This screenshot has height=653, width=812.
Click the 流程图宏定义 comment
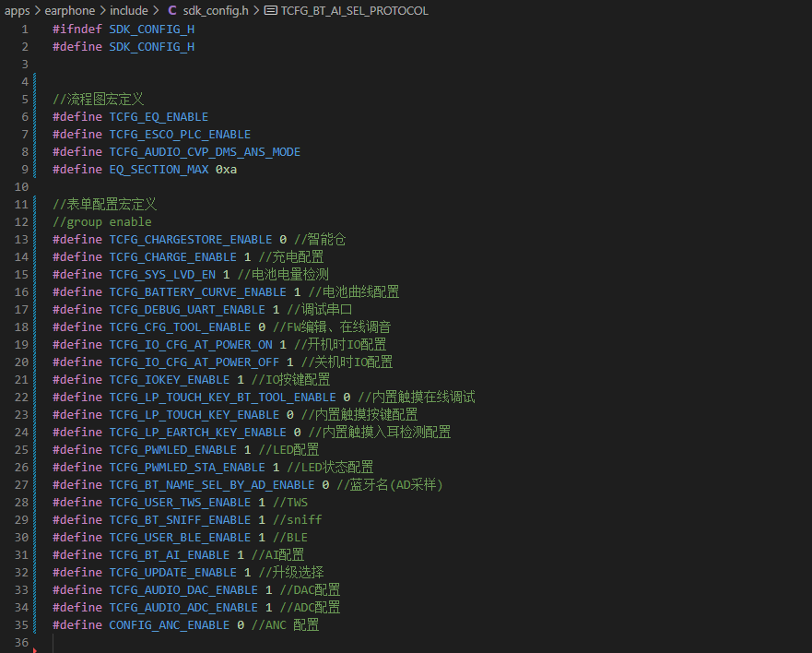click(99, 99)
